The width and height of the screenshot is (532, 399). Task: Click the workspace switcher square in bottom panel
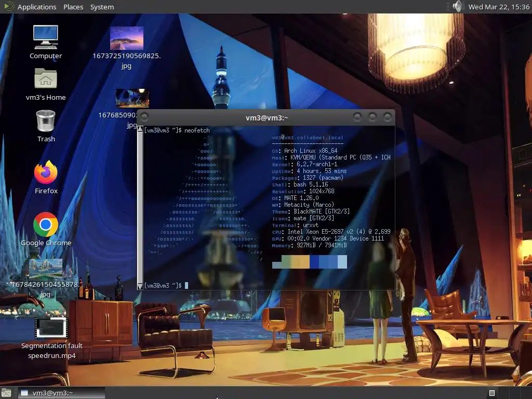pos(492,393)
